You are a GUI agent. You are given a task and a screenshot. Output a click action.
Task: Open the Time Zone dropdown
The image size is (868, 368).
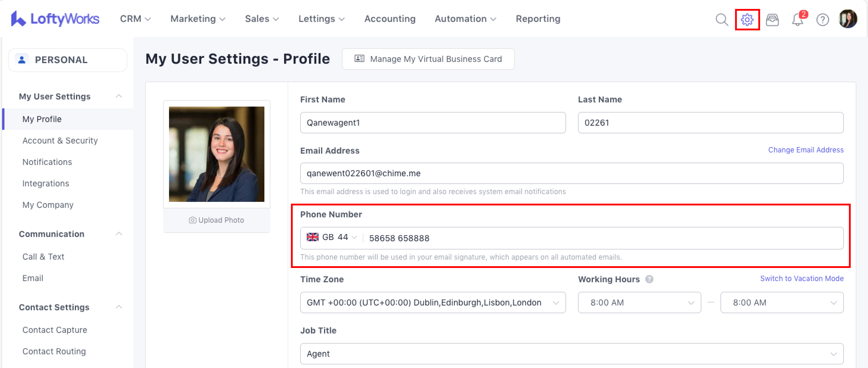pyautogui.click(x=433, y=302)
